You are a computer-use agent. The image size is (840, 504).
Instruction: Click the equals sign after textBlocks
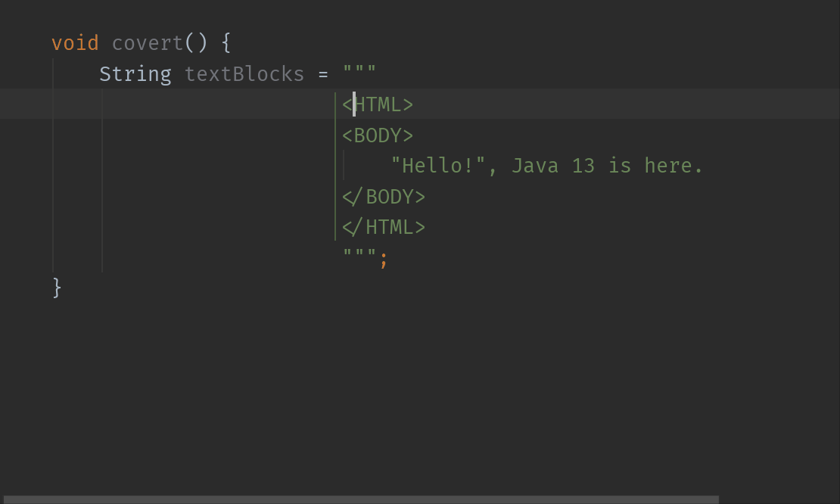tap(322, 73)
